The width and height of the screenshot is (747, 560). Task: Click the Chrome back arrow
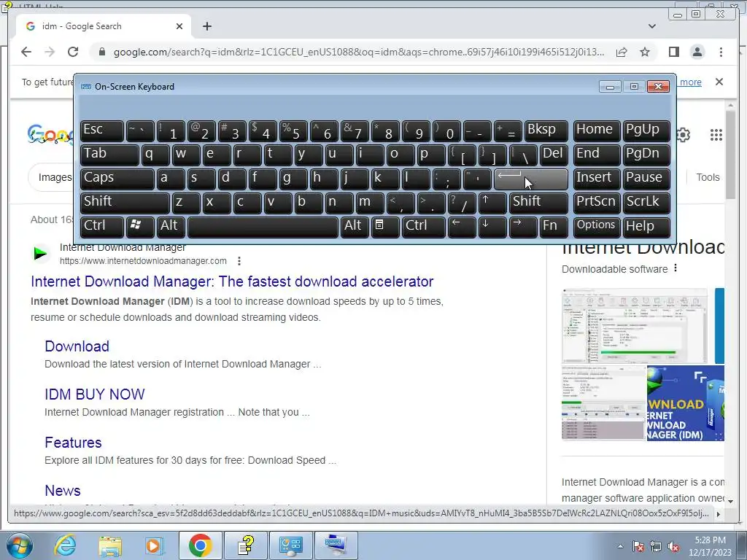[26, 52]
